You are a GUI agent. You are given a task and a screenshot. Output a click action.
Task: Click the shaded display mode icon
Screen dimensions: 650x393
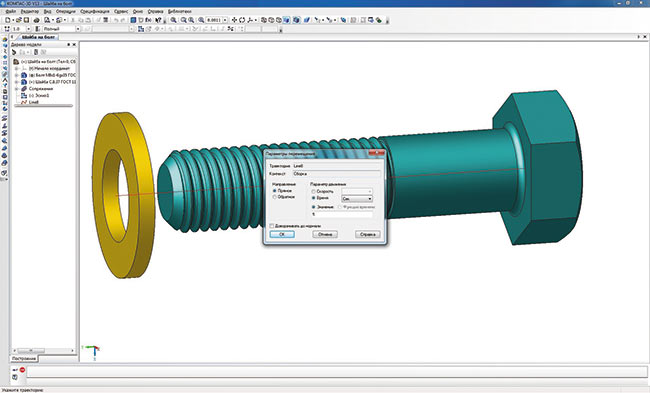point(286,20)
